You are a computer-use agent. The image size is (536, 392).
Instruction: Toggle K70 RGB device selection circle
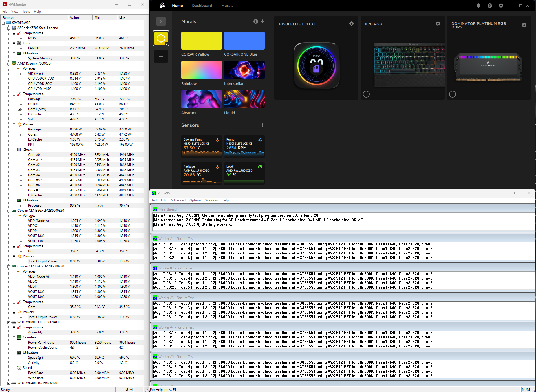coord(366,94)
